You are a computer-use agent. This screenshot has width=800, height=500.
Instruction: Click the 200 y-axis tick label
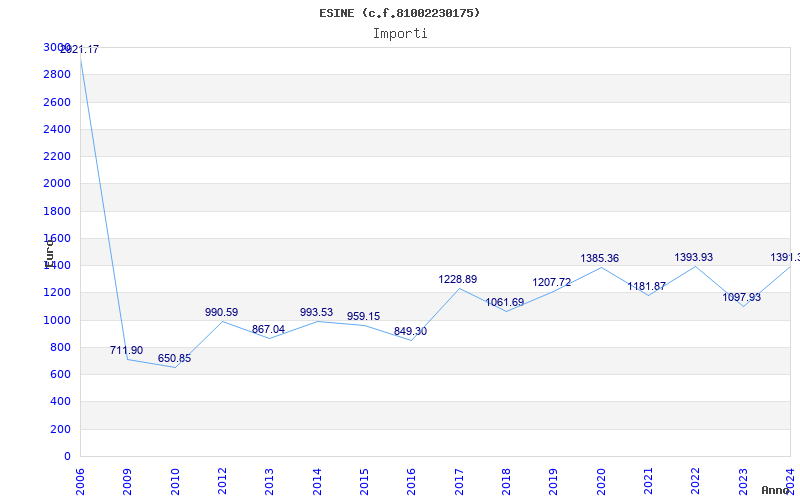(60, 430)
